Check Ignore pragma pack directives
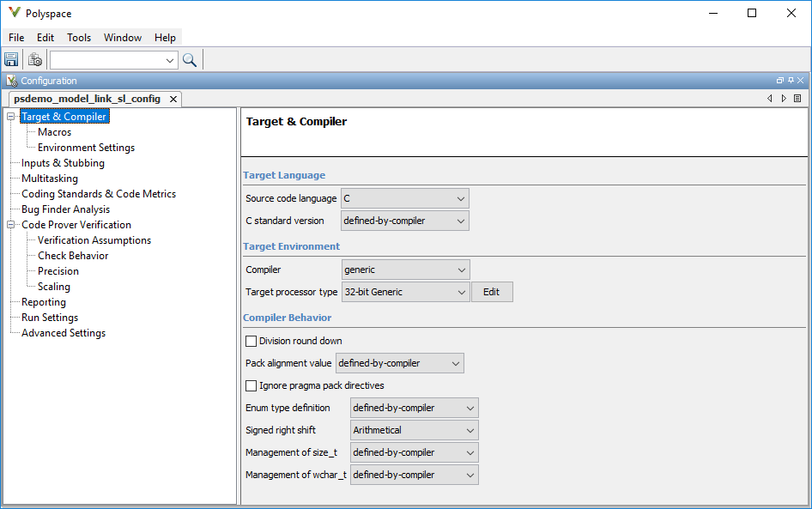Viewport: 812px width, 509px height. pos(251,385)
